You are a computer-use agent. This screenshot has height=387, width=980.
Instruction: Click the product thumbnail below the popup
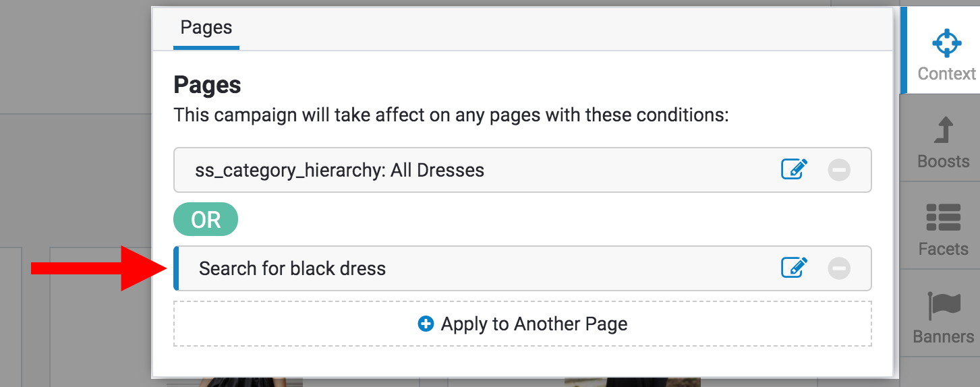(632, 382)
